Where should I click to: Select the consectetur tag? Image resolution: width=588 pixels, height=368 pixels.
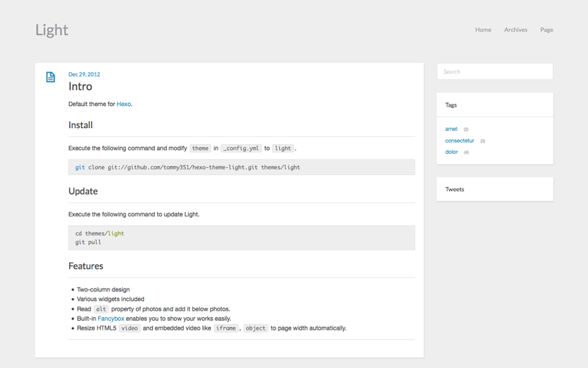(459, 141)
